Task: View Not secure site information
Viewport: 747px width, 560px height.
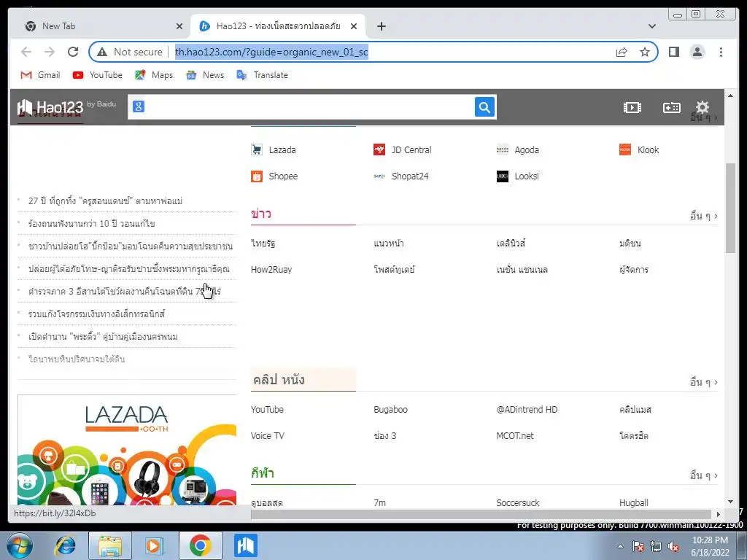Action: click(x=130, y=52)
